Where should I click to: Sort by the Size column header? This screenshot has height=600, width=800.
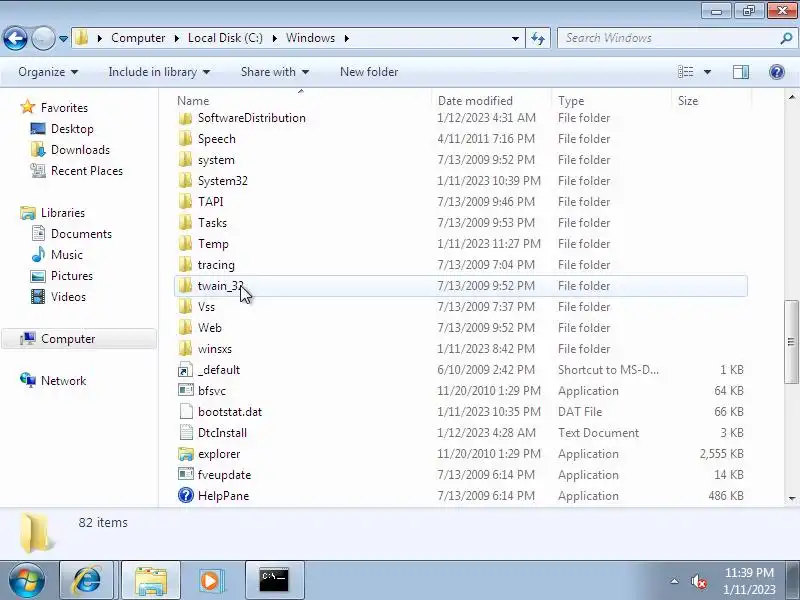pyautogui.click(x=712, y=101)
